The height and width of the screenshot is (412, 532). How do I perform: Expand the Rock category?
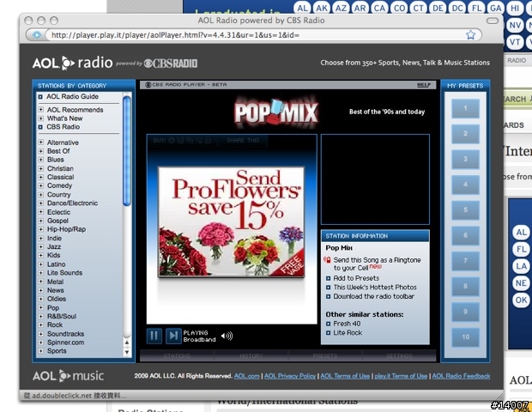(40, 324)
